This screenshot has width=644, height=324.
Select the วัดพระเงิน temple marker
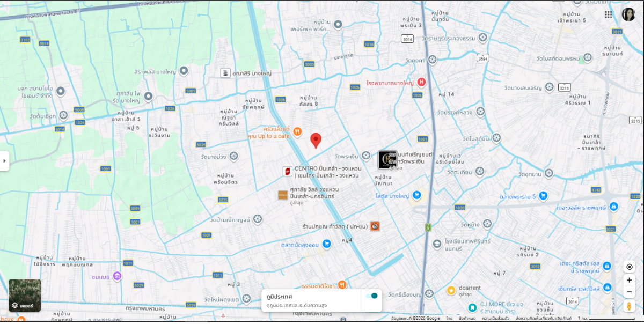coord(366,156)
